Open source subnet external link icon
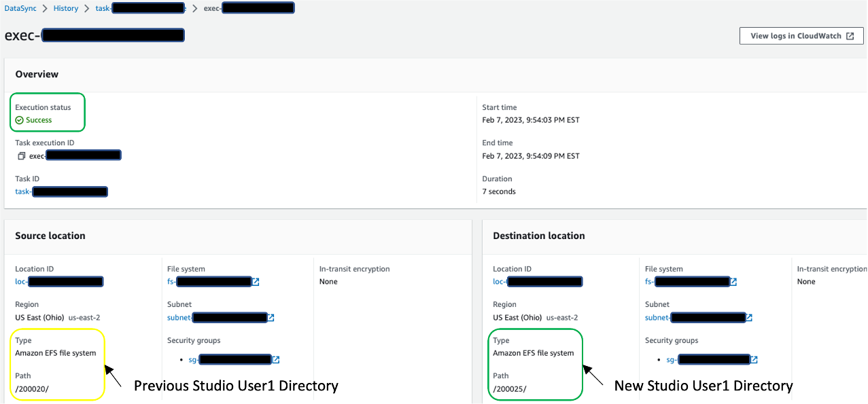This screenshot has width=868, height=404. pos(271,318)
